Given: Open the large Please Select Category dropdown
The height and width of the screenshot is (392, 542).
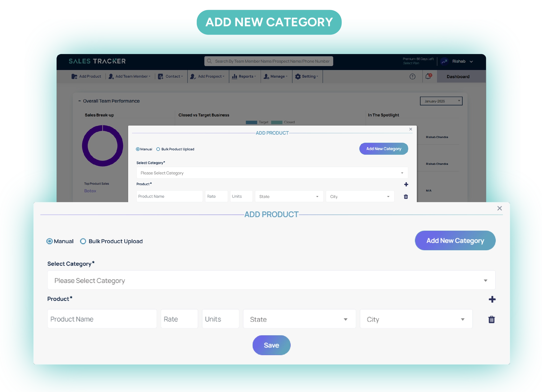Looking at the screenshot, I should [271, 280].
